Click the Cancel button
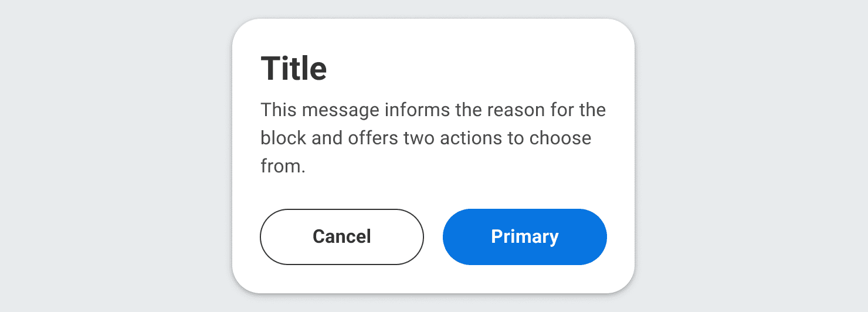The height and width of the screenshot is (312, 868). tap(341, 237)
